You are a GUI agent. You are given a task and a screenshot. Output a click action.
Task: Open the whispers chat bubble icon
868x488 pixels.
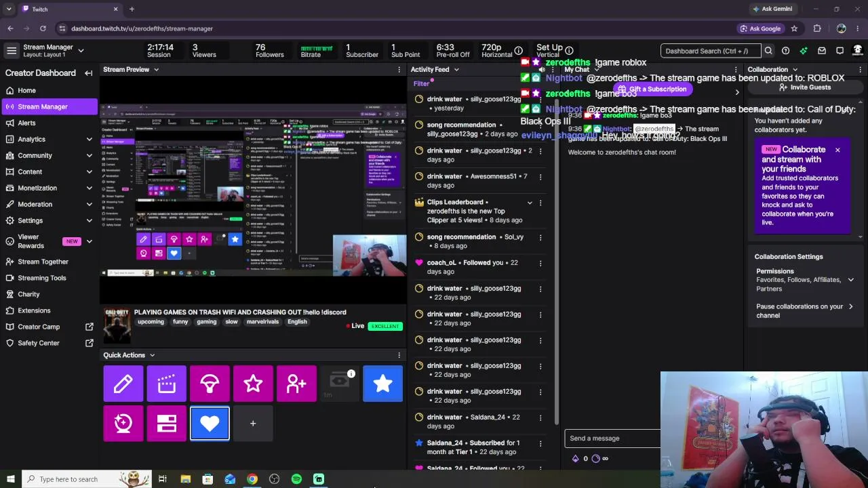(x=840, y=51)
